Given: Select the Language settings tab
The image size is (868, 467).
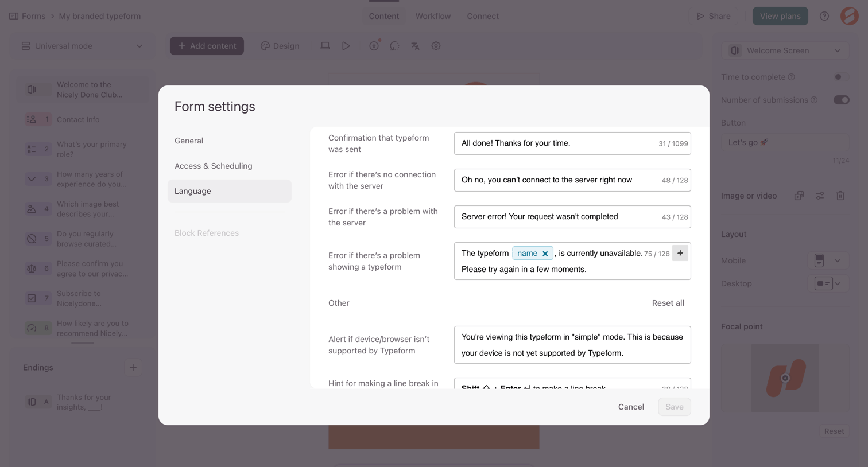Looking at the screenshot, I should point(230,191).
